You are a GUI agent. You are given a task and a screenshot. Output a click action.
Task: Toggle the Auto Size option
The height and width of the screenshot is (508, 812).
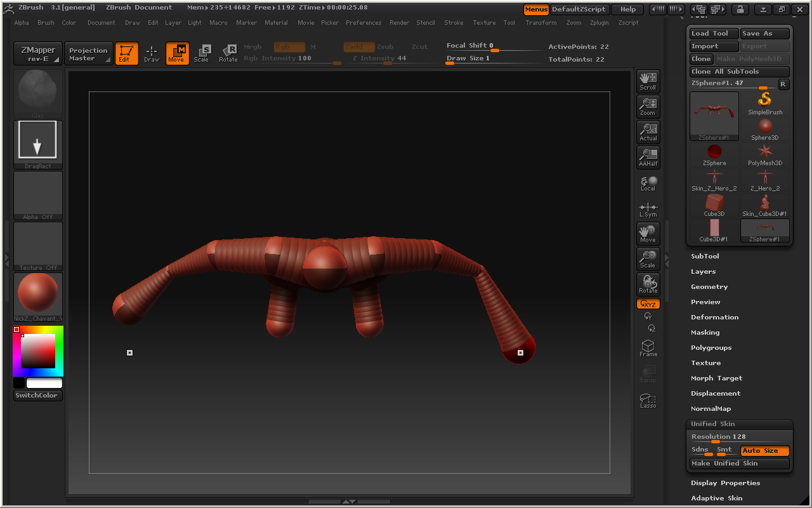(764, 451)
